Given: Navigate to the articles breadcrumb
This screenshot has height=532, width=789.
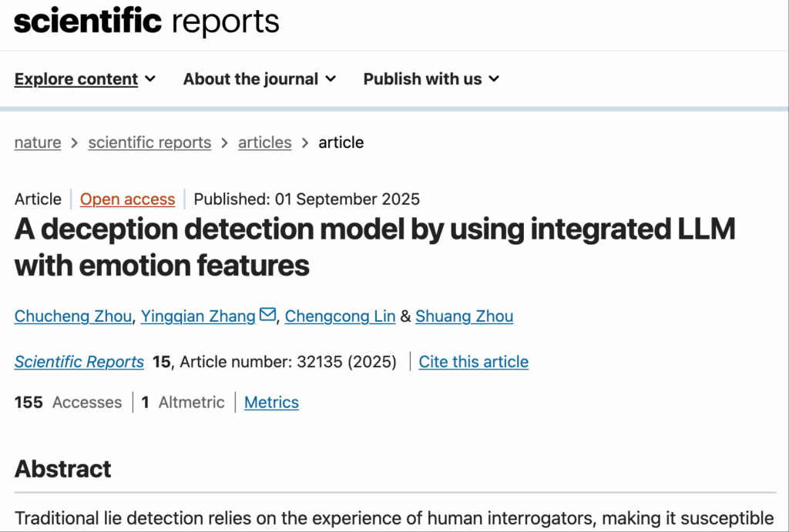Looking at the screenshot, I should 265,142.
